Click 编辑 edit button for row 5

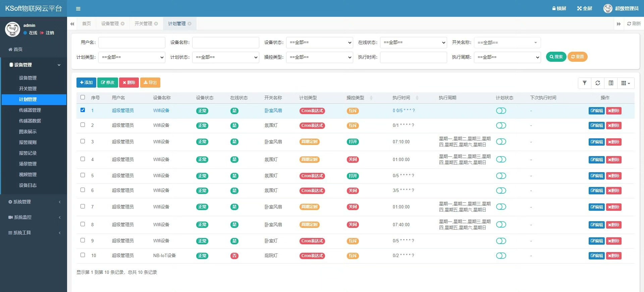tap(596, 176)
